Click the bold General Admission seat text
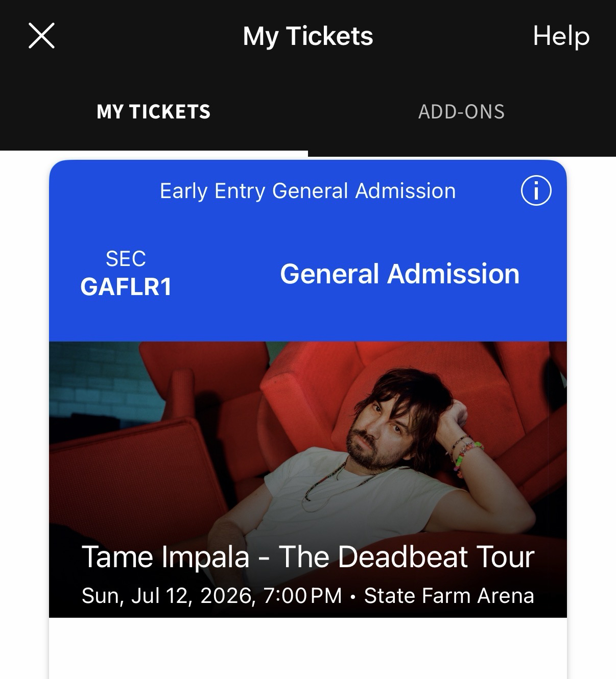Image resolution: width=616 pixels, height=679 pixels. tap(399, 274)
